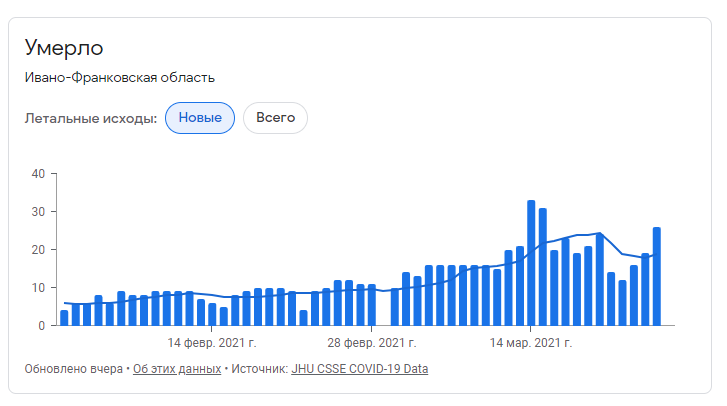Select the leftmost bar of the chart
727x406 pixels.
(x=64, y=317)
